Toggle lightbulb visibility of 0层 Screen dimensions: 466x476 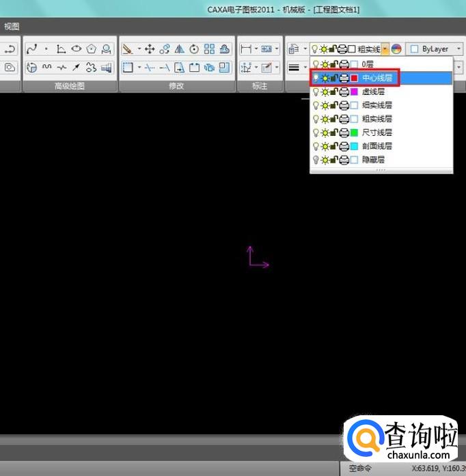tap(316, 64)
